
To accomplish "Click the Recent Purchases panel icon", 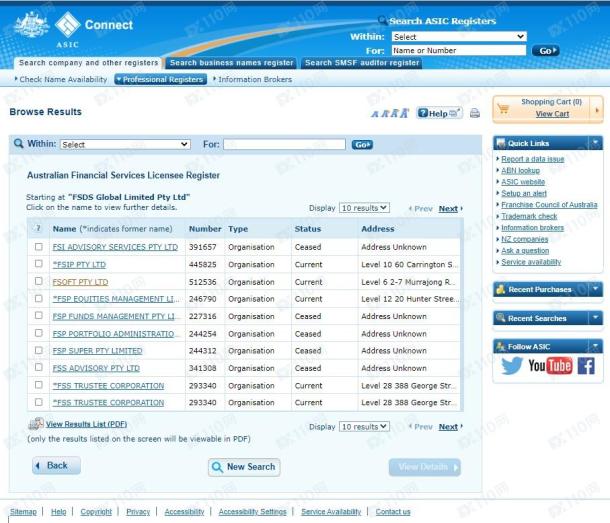I will click(501, 289).
